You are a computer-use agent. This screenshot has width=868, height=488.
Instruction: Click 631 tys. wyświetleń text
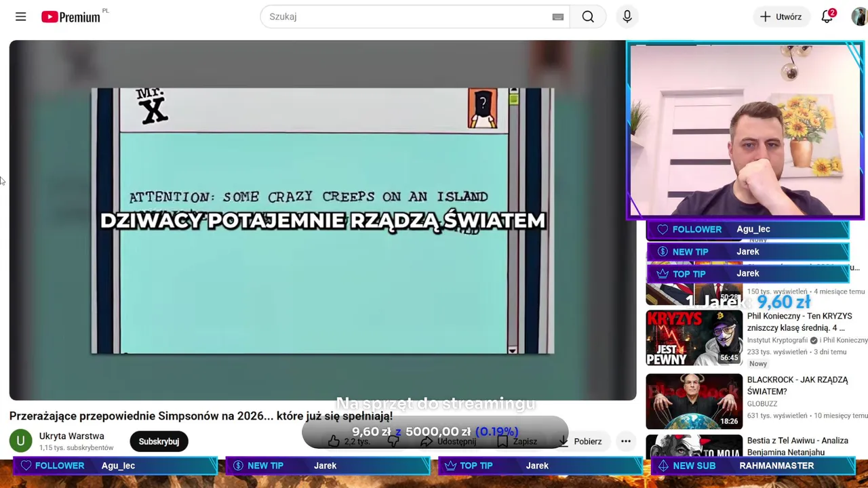777,415
